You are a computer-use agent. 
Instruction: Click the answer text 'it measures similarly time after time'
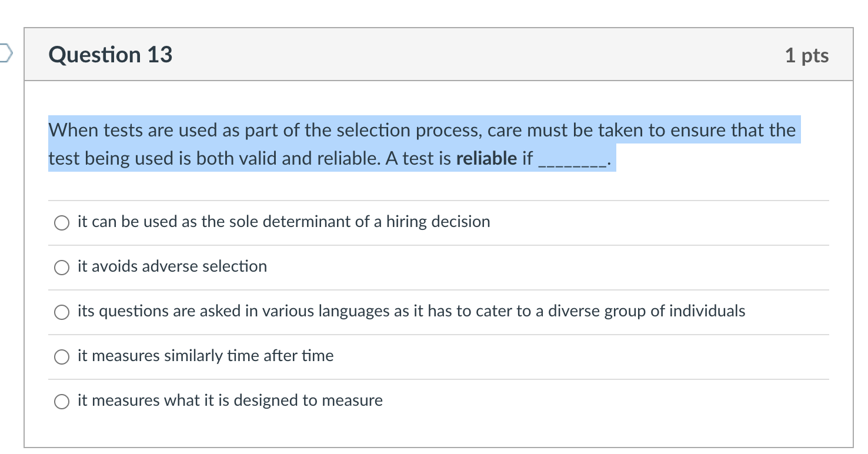click(205, 356)
